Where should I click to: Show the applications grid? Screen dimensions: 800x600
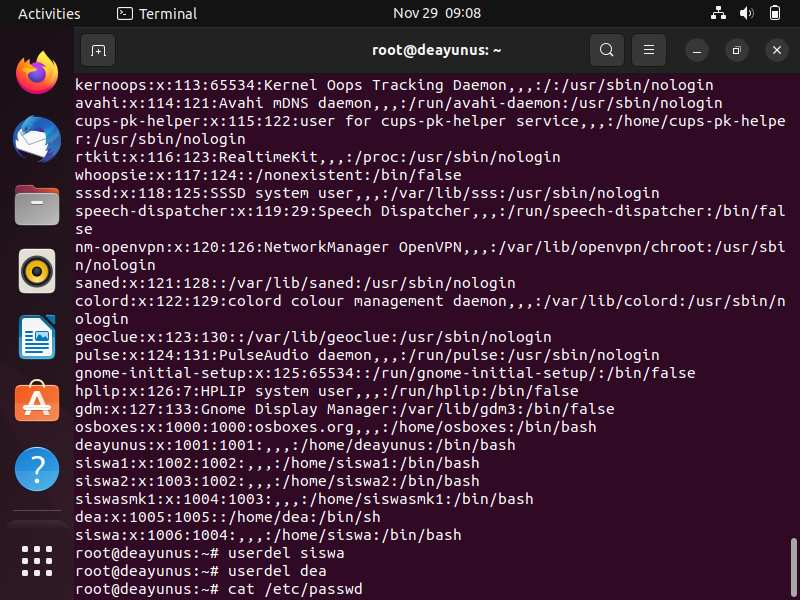[37, 561]
